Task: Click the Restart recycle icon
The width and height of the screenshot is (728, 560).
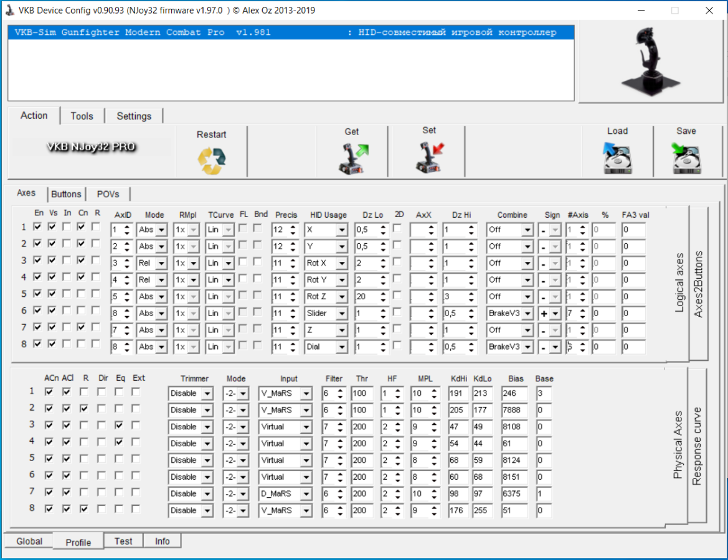Action: 212,161
